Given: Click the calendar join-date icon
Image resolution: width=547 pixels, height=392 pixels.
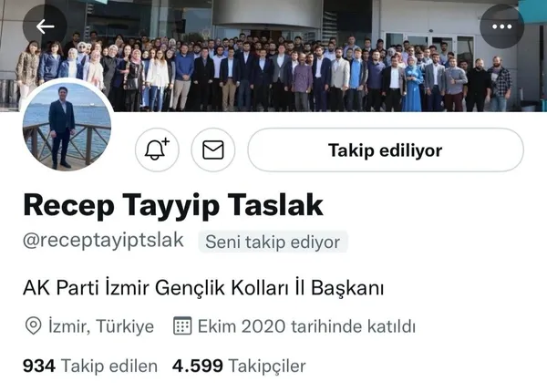Looking at the screenshot, I should point(182,325).
